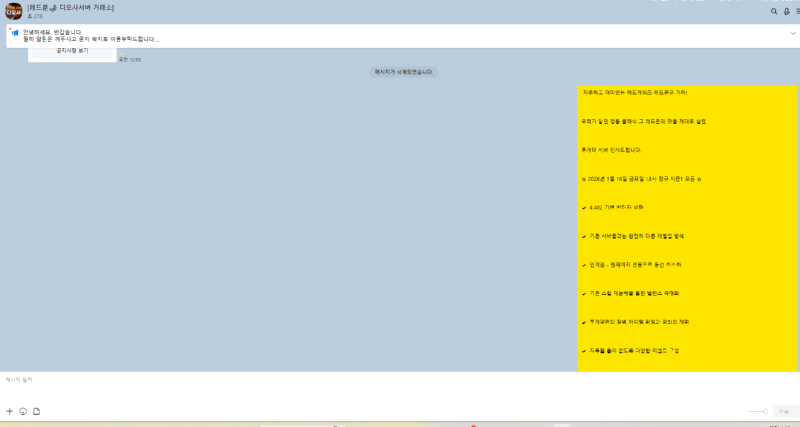Screen dimensions: 800x427
Task: Click the 'message deleted' system notice
Action: point(404,72)
